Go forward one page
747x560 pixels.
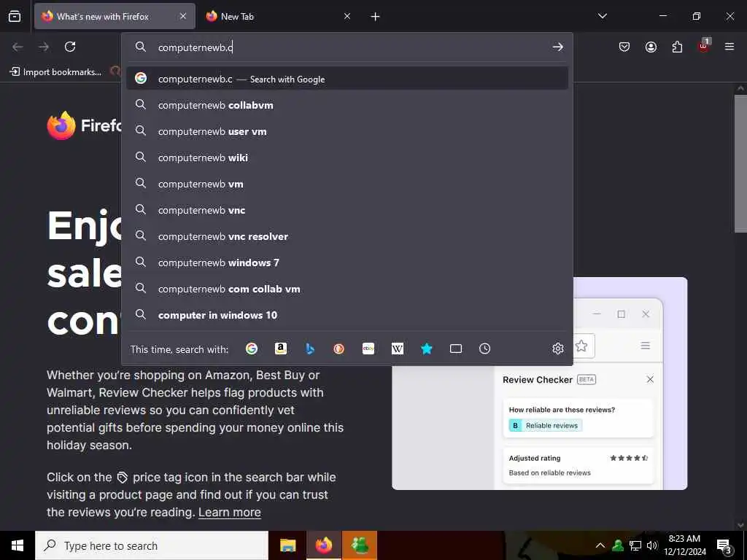tap(44, 47)
